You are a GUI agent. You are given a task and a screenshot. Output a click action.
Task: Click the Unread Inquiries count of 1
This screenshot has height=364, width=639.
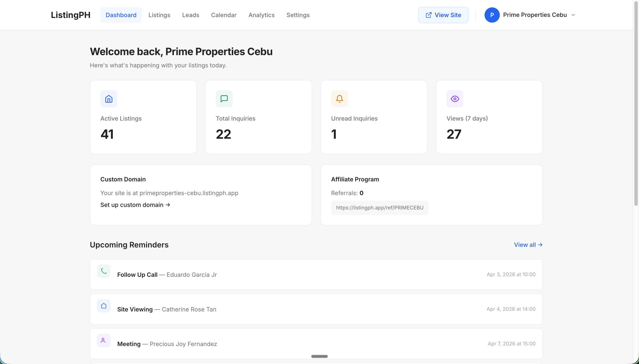pyautogui.click(x=334, y=134)
